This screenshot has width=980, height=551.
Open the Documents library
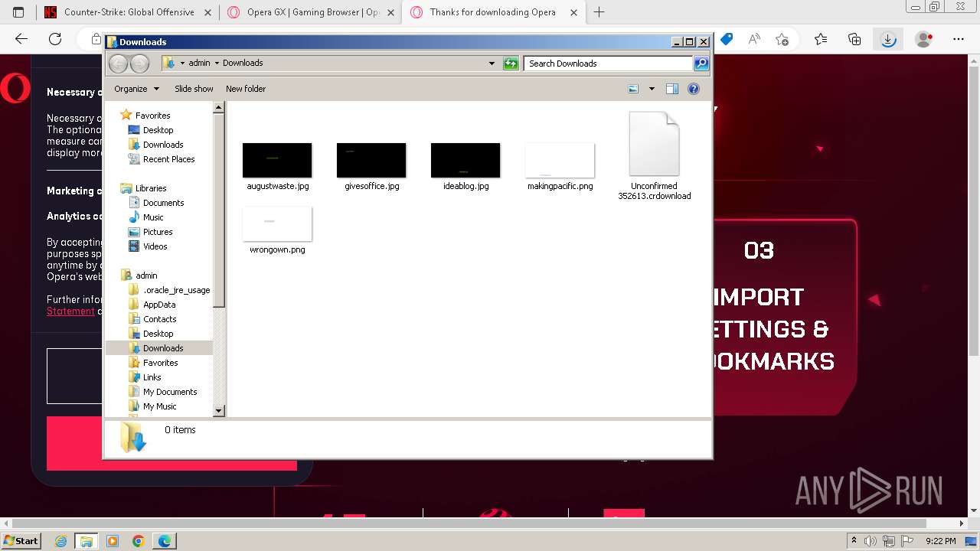pyautogui.click(x=163, y=203)
